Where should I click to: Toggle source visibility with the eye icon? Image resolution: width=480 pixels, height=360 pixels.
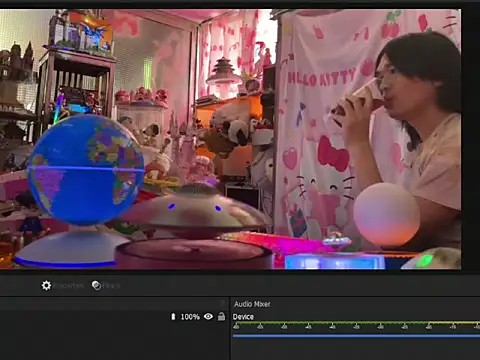208,316
